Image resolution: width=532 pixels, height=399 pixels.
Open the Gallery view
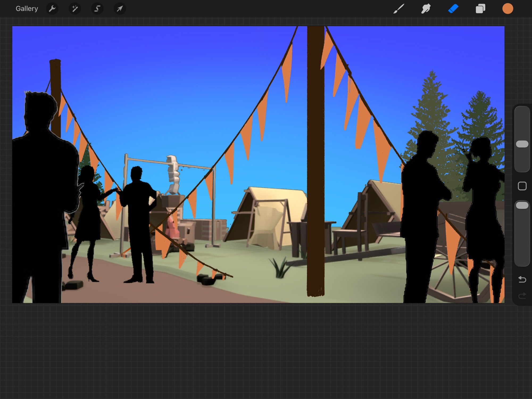(x=27, y=9)
